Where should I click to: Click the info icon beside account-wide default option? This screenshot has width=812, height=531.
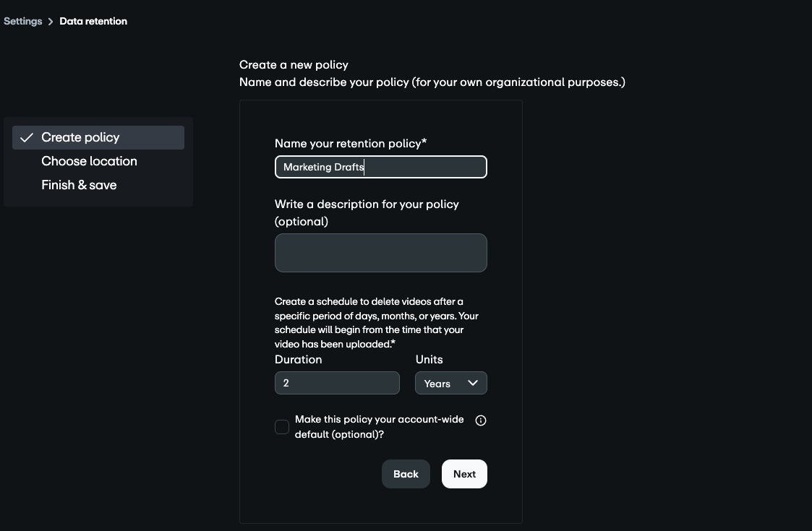481,420
